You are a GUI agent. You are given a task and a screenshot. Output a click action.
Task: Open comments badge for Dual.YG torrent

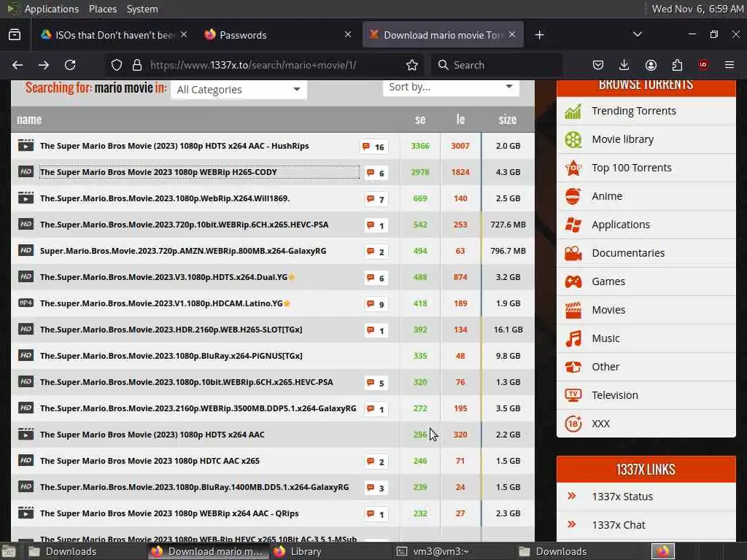376,278
